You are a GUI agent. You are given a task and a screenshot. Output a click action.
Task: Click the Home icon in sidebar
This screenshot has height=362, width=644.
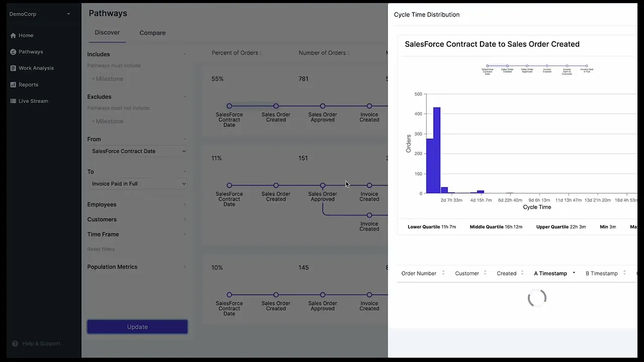coord(13,36)
